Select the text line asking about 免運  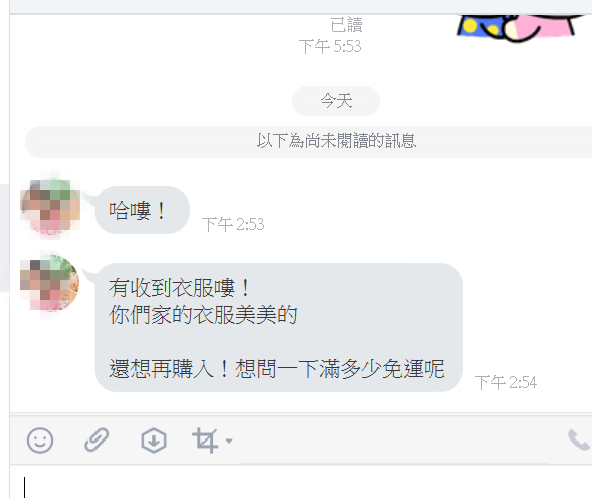coord(277,369)
